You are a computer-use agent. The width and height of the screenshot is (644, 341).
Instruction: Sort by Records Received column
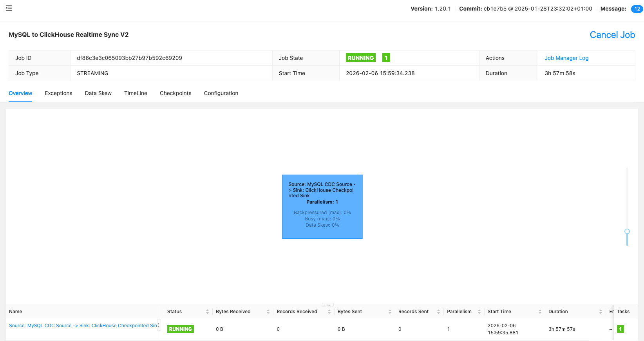coord(329,312)
